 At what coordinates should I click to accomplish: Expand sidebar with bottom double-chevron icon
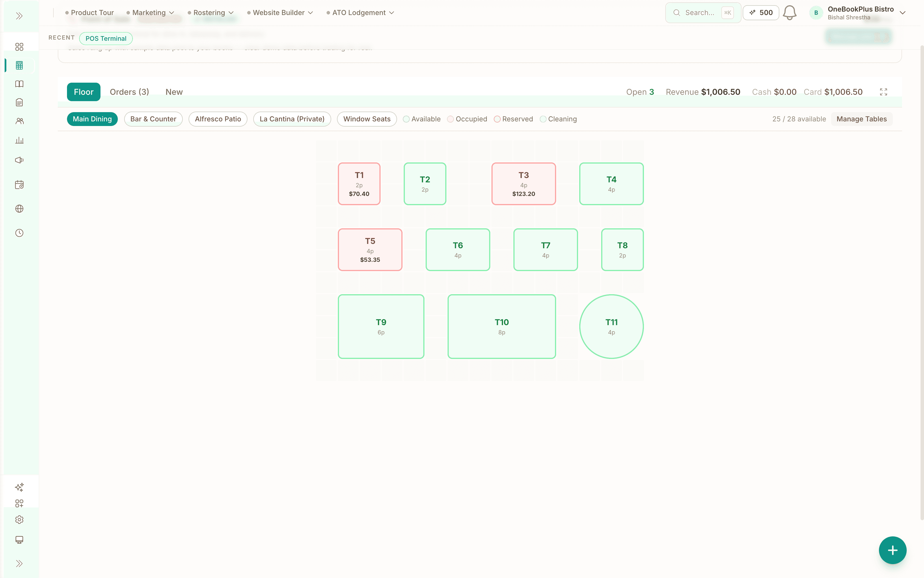(19, 564)
